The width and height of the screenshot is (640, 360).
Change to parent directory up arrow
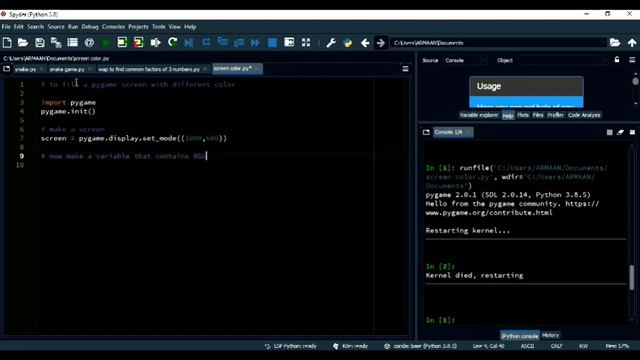coord(632,42)
